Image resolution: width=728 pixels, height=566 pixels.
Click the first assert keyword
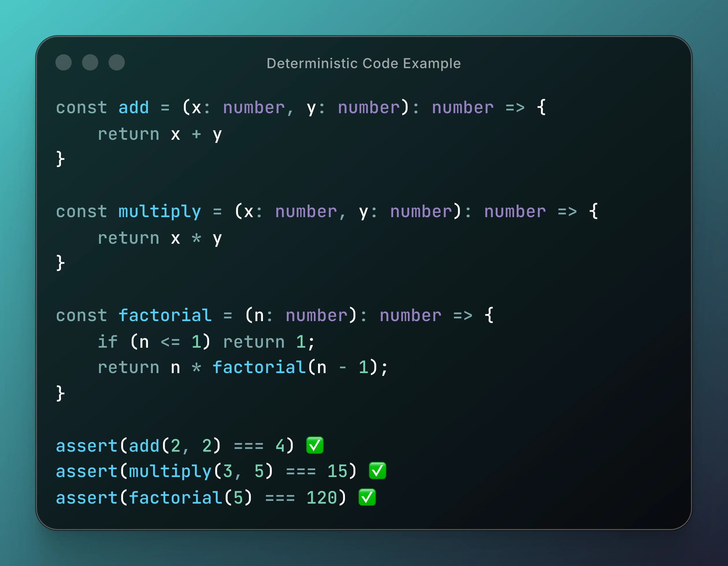pyautogui.click(x=87, y=446)
